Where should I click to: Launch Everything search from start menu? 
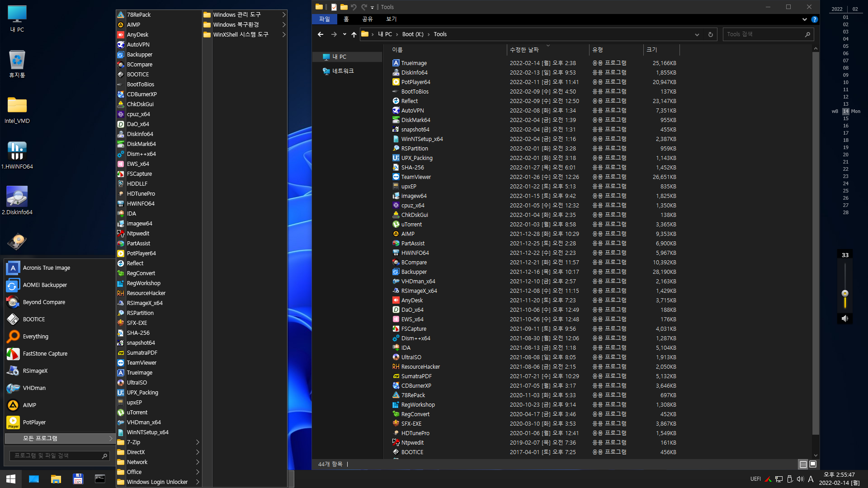point(60,337)
